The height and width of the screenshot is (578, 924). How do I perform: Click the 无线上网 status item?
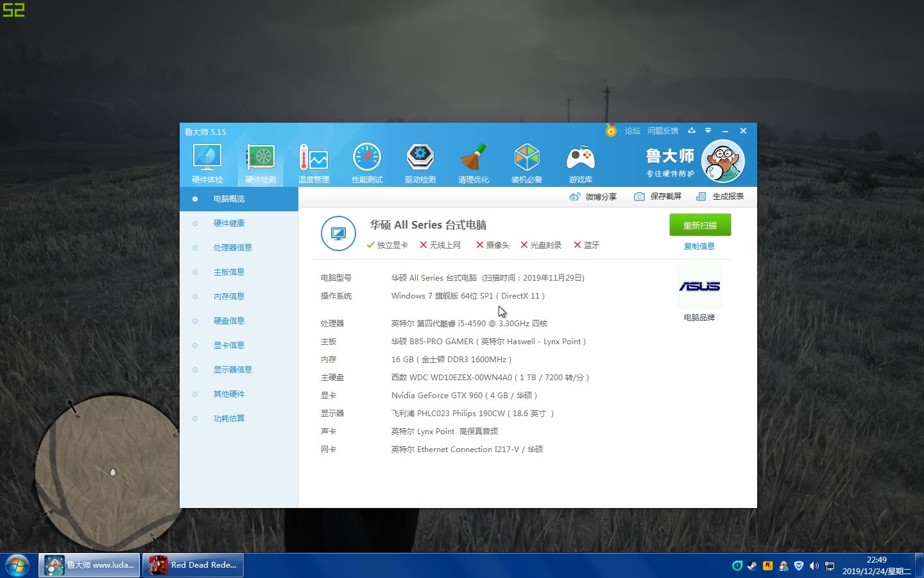click(x=440, y=245)
